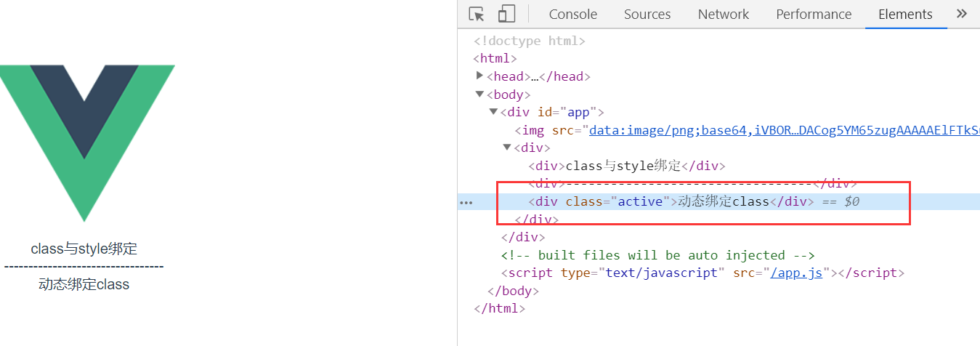
Task: Expand the head element node
Action: coord(479,76)
